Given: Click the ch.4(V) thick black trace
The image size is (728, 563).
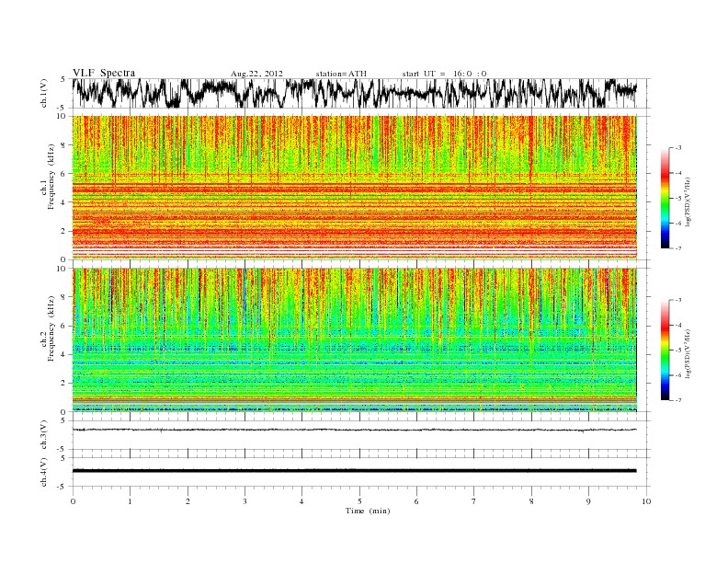Looking at the screenshot, I should coord(355,471).
